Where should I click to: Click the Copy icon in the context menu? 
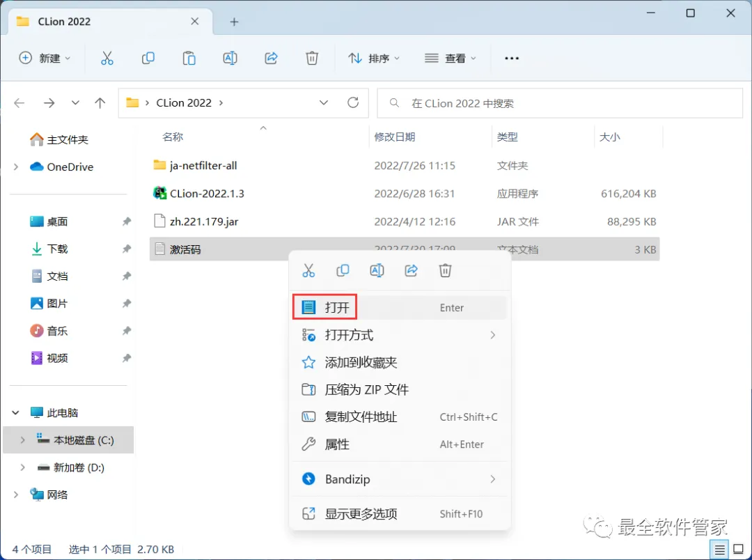[x=343, y=271]
